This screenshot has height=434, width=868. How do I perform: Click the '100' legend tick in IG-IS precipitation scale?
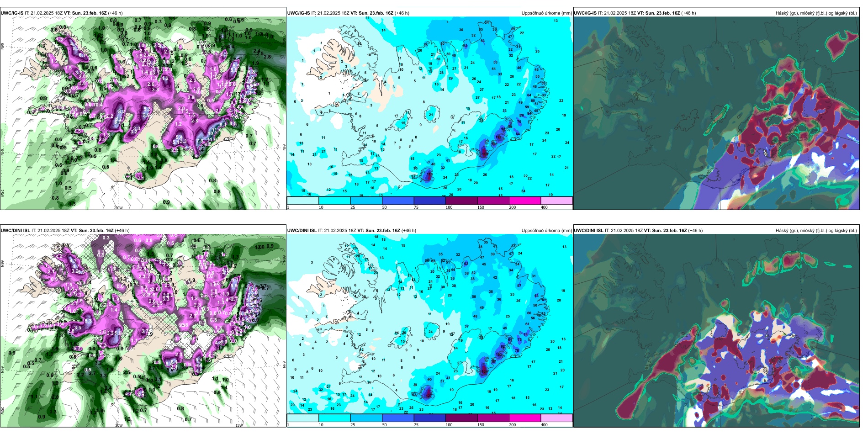pos(449,207)
